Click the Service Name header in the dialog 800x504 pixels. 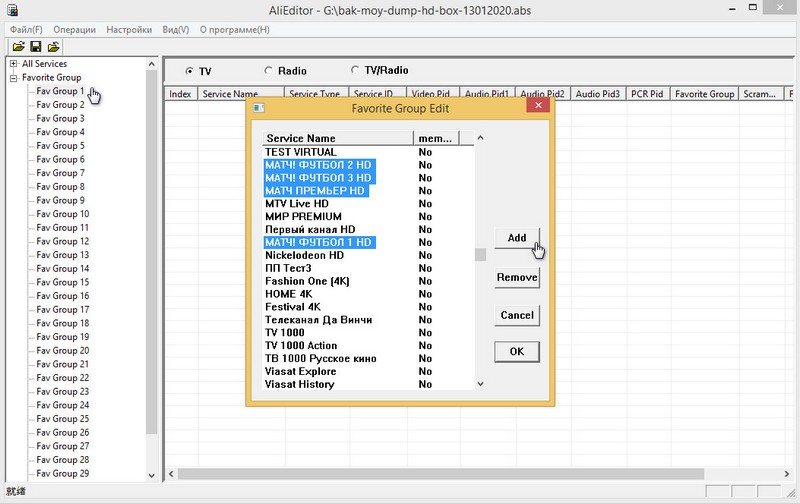pos(338,138)
